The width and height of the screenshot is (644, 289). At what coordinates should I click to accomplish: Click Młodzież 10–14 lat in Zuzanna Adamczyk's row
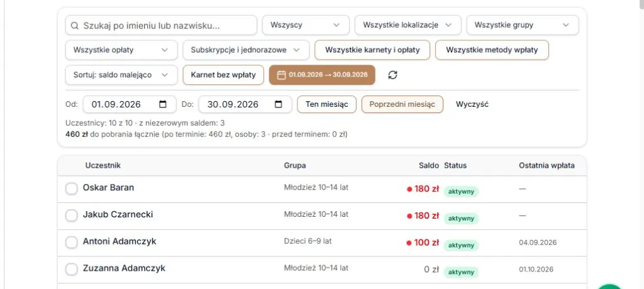point(316,268)
